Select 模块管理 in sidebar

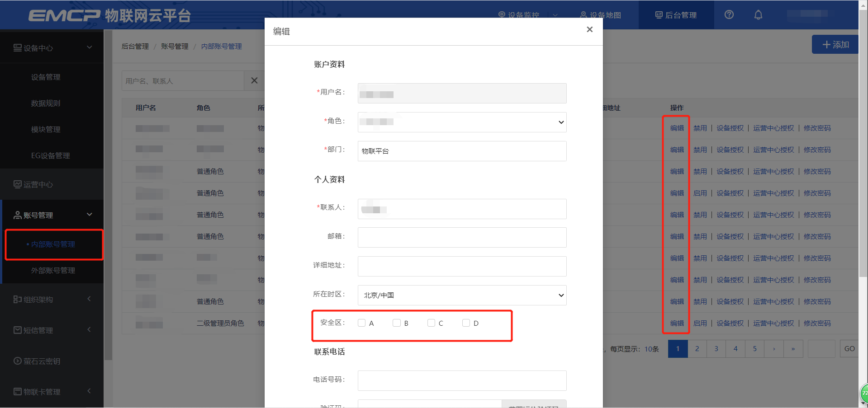[x=46, y=129]
